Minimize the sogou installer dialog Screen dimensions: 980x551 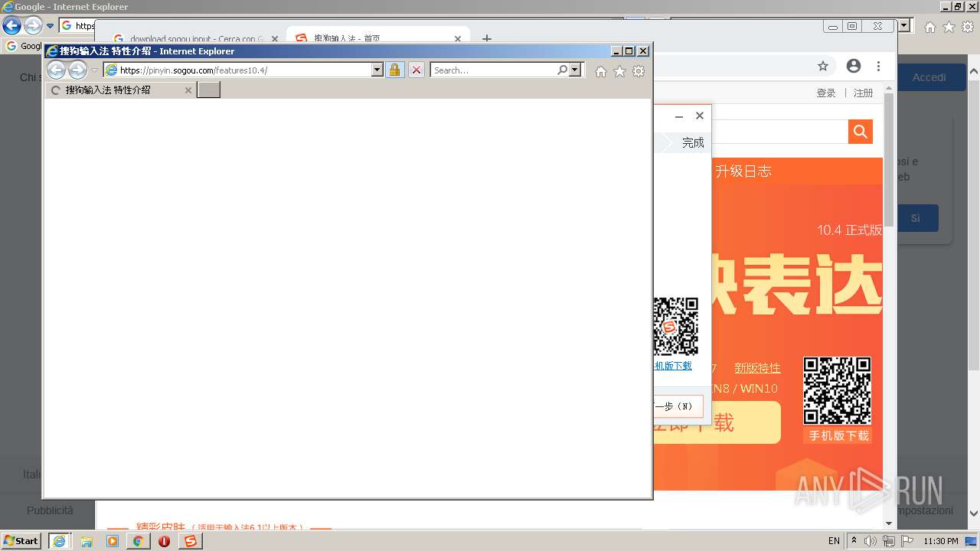678,116
